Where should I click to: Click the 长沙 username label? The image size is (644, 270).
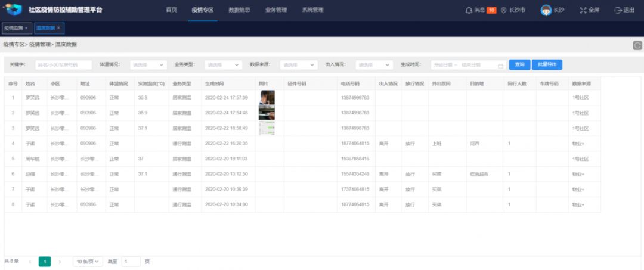click(x=559, y=10)
